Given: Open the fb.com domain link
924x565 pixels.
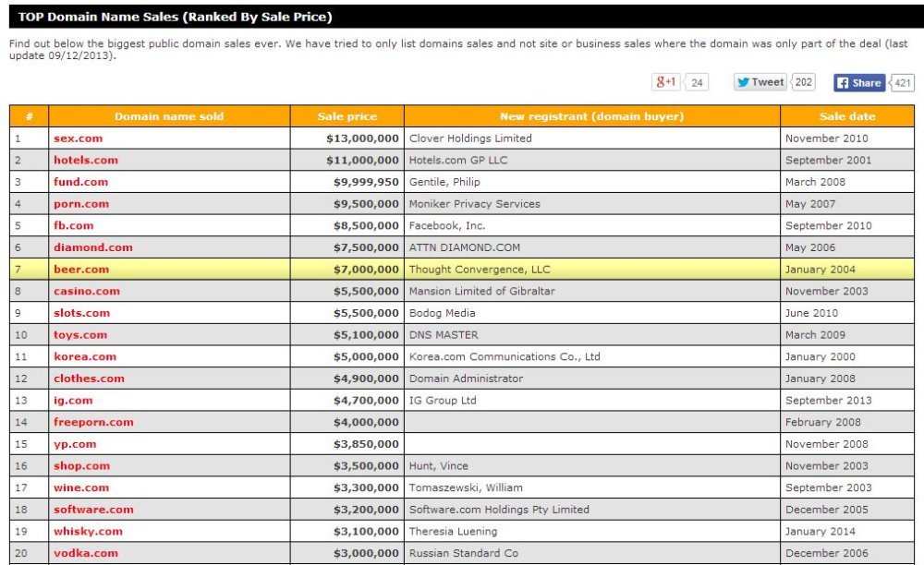Looking at the screenshot, I should 73,225.
